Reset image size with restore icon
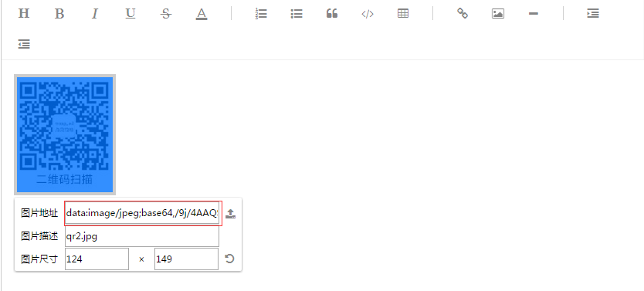 click(x=229, y=259)
